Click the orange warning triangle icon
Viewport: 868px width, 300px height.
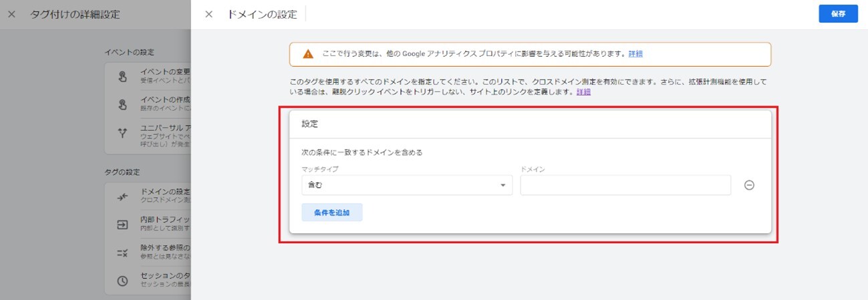click(307, 54)
